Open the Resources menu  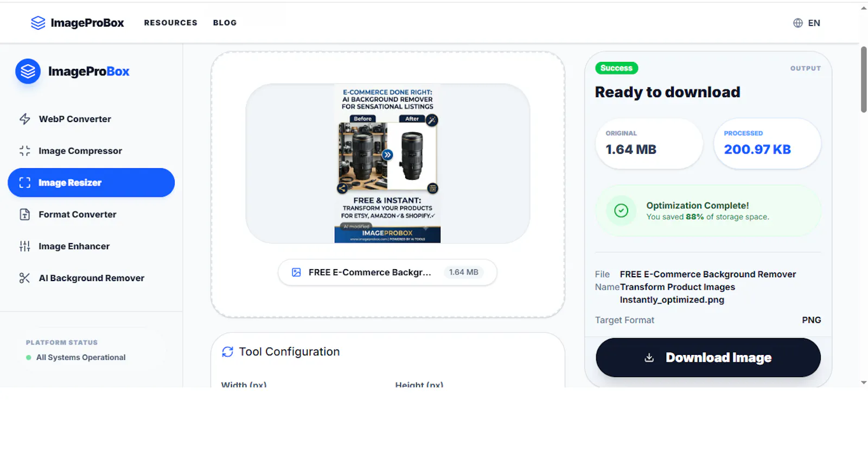coord(171,23)
